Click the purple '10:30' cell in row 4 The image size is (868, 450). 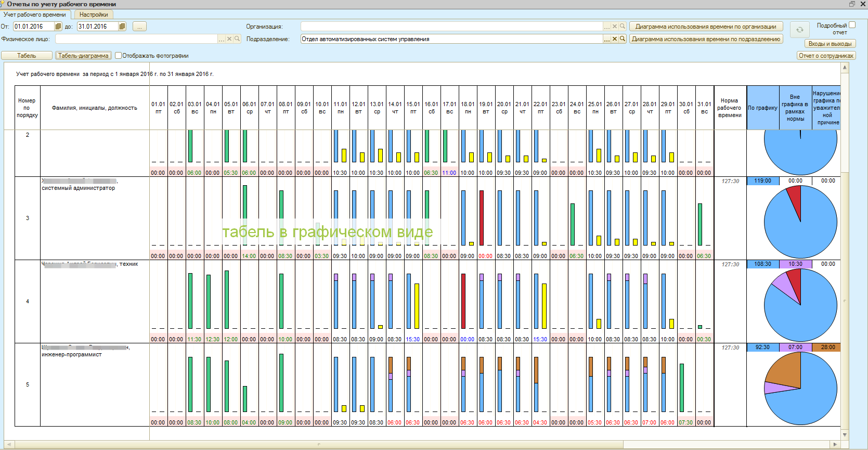(x=795, y=264)
